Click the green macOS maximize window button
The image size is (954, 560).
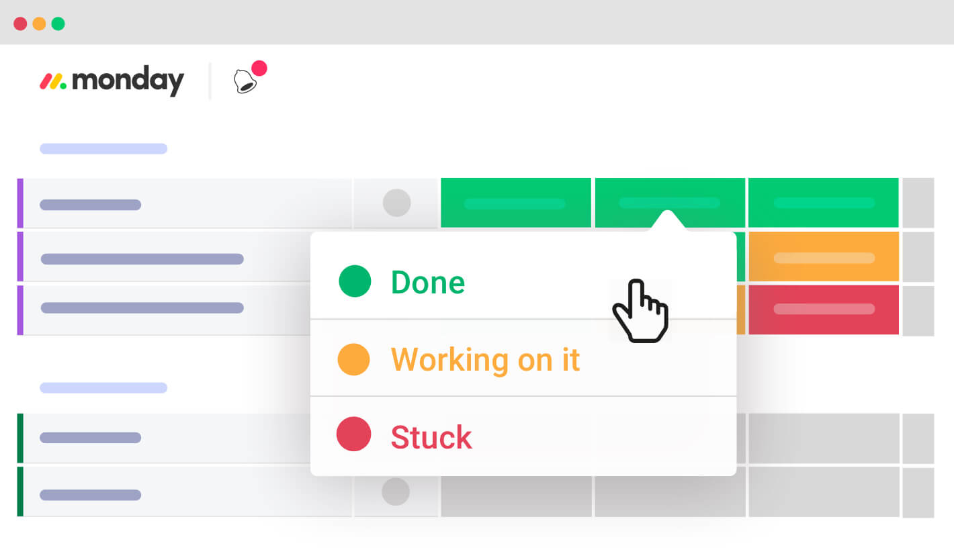click(x=58, y=24)
